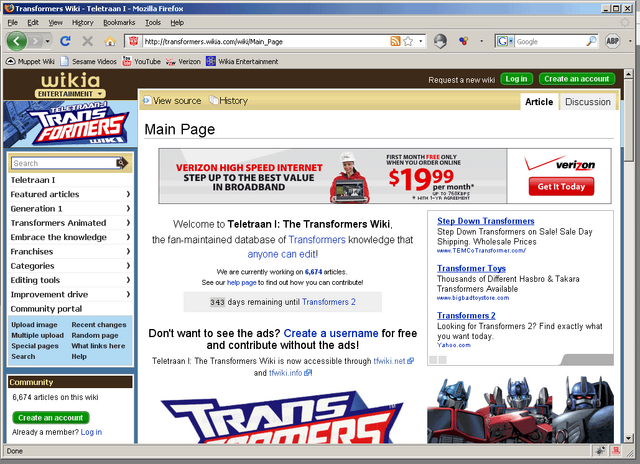Open the Tools menu

(153, 22)
